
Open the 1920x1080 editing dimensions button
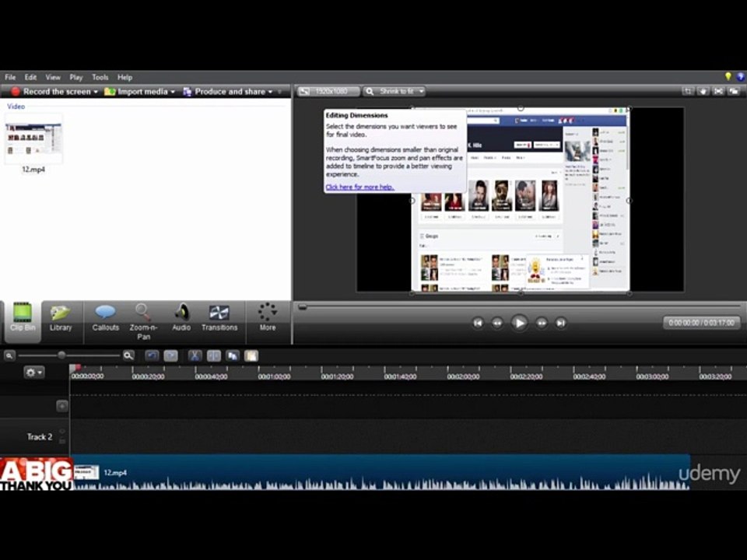[x=328, y=91]
